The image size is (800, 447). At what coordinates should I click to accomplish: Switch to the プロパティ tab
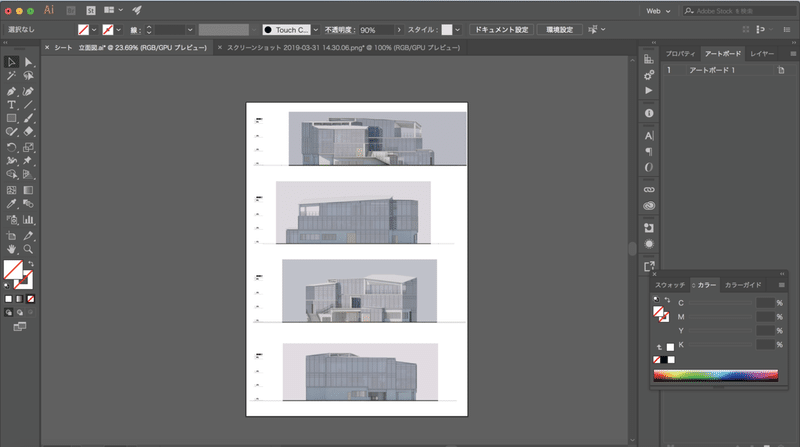coord(680,54)
